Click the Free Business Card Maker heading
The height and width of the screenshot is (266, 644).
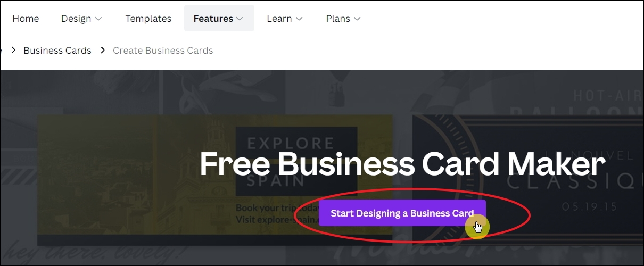click(x=402, y=163)
